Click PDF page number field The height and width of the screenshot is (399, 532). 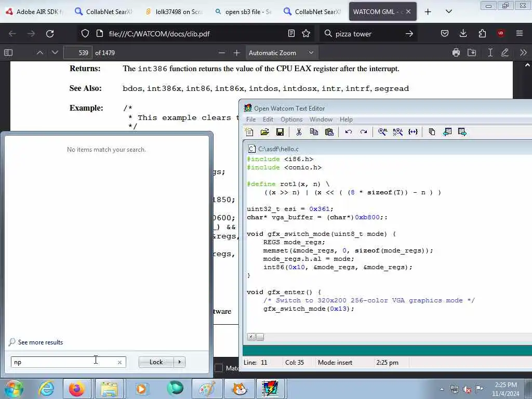pos(78,52)
